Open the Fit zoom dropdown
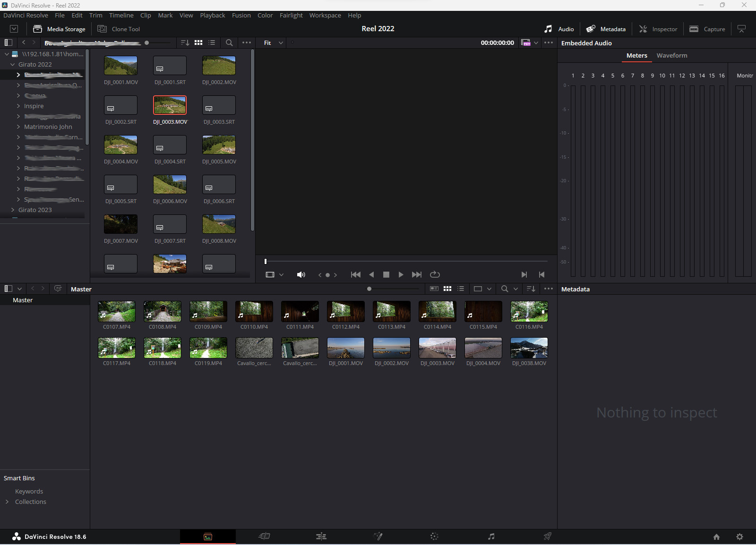This screenshot has width=756, height=545. (274, 43)
